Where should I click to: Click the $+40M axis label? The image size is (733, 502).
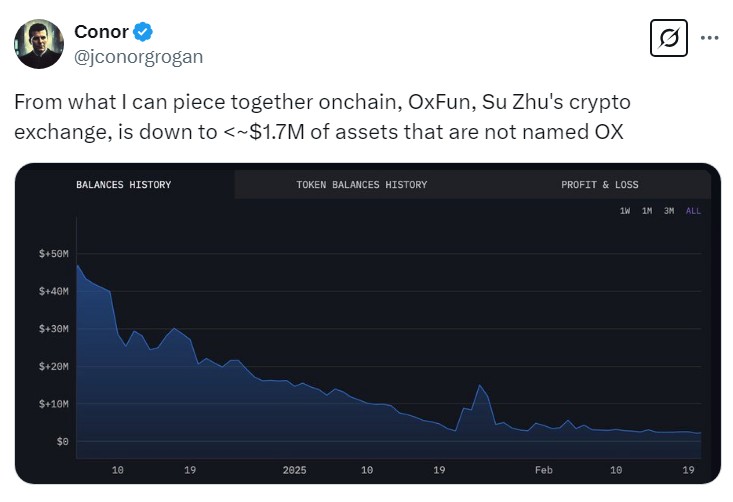coord(53,291)
